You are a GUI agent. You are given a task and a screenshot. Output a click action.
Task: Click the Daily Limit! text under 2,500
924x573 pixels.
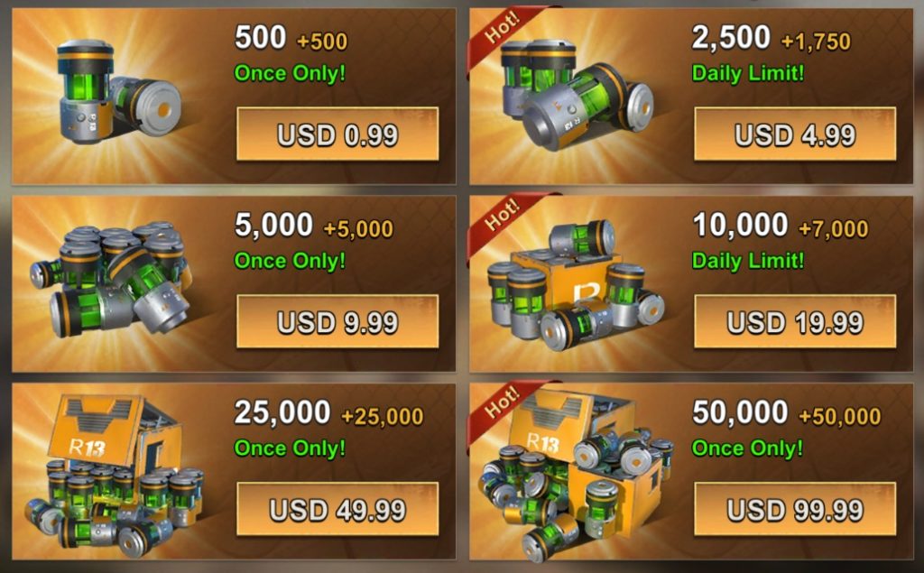[748, 74]
